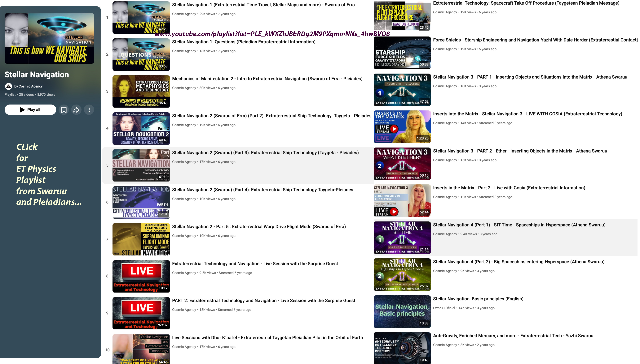The width and height of the screenshot is (640, 364).
Task: Open 'Stellar Navigation 2 (Swaruu of Erra) (Part 2)' title
Action: [x=272, y=116]
